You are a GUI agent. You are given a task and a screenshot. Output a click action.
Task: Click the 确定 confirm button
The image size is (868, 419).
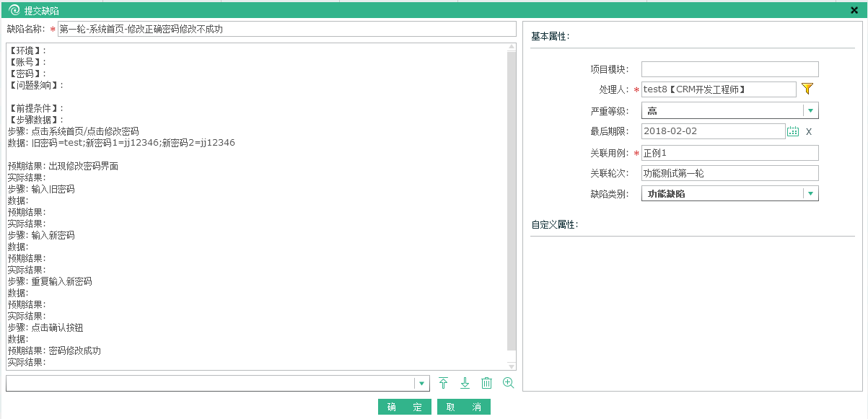(x=404, y=406)
